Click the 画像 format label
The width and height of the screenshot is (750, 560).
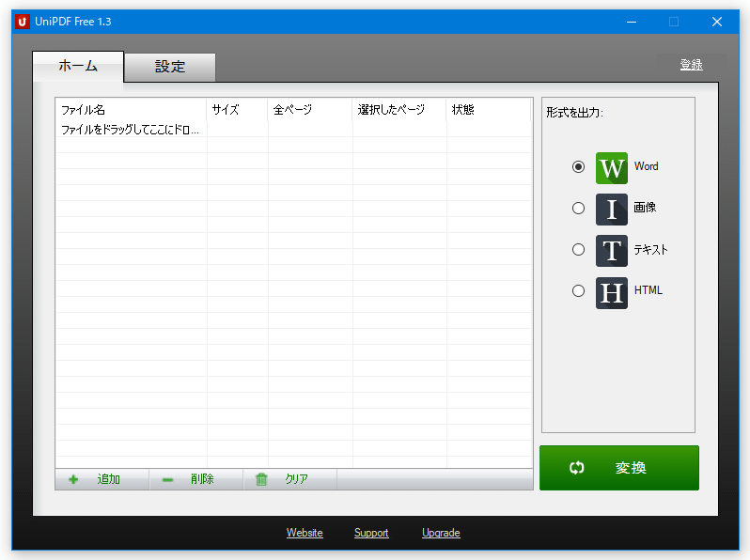[645, 208]
